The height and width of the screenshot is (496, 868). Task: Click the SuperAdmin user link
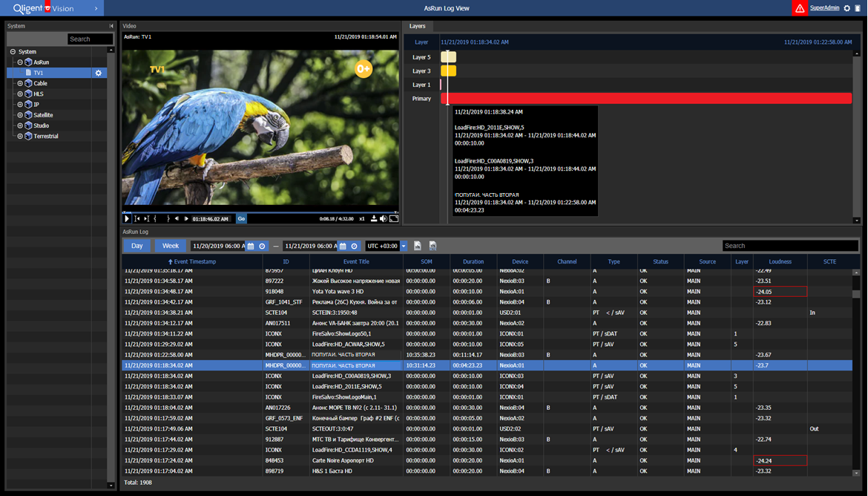coord(824,8)
